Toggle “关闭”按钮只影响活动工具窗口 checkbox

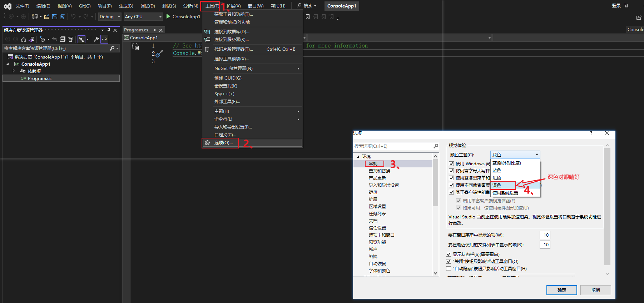tap(449, 261)
